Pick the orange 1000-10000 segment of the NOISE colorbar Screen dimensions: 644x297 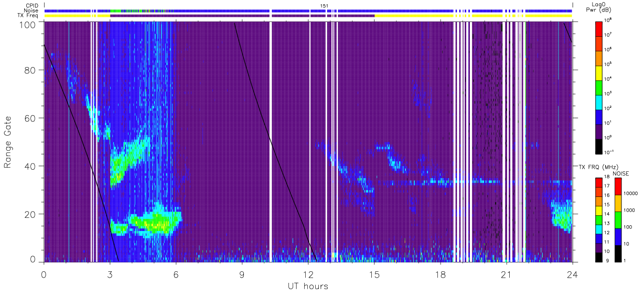point(618,203)
